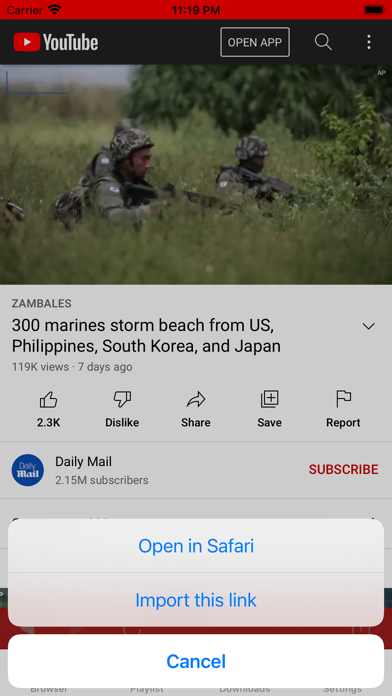Open the three-dot more options menu

click(x=368, y=42)
